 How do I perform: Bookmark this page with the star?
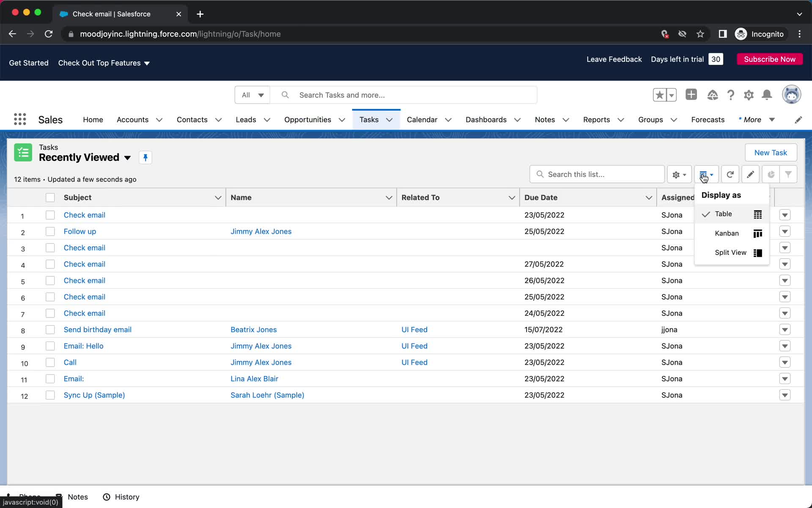tap(700, 34)
